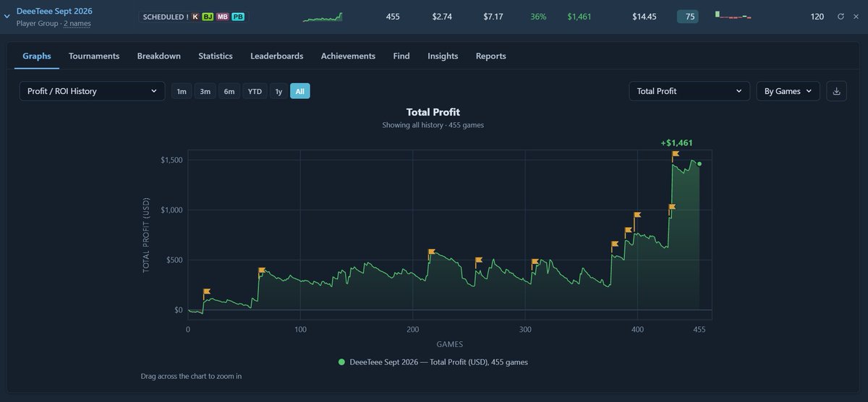Click the flag marker near game 258
Viewport: 868px width, 402px height.
tap(479, 260)
